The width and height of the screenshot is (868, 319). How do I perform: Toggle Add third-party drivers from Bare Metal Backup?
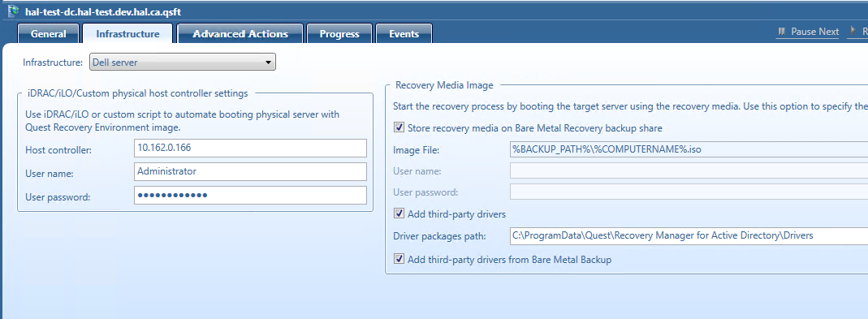399,259
